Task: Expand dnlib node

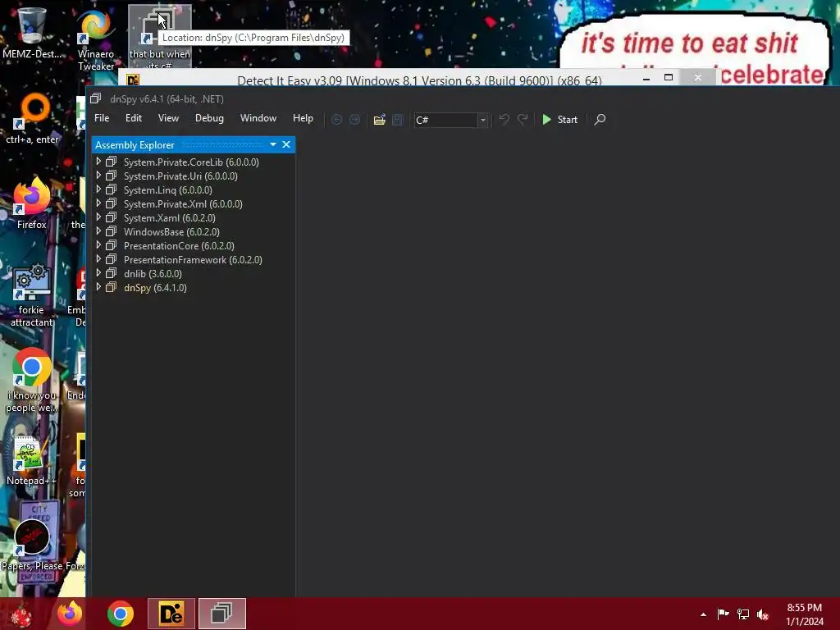Action: pos(98,272)
